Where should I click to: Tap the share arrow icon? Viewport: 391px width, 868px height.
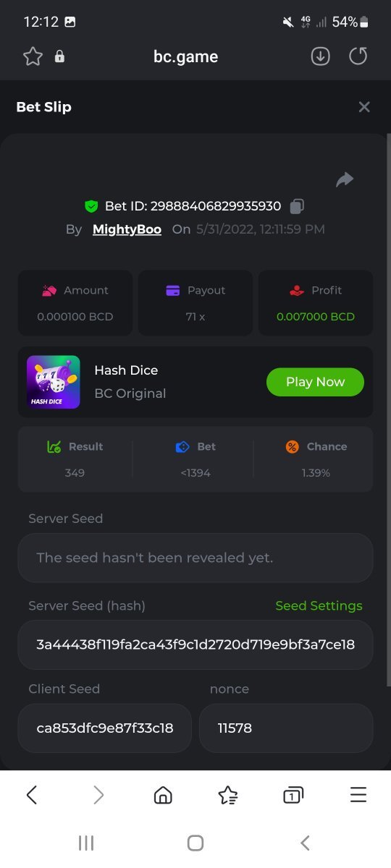point(345,179)
